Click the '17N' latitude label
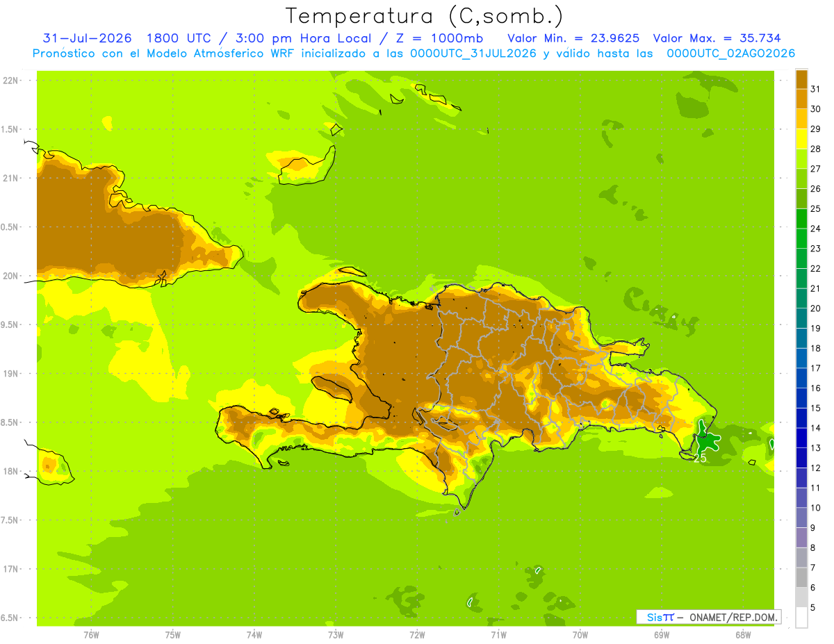The image size is (834, 644). pyautogui.click(x=10, y=569)
